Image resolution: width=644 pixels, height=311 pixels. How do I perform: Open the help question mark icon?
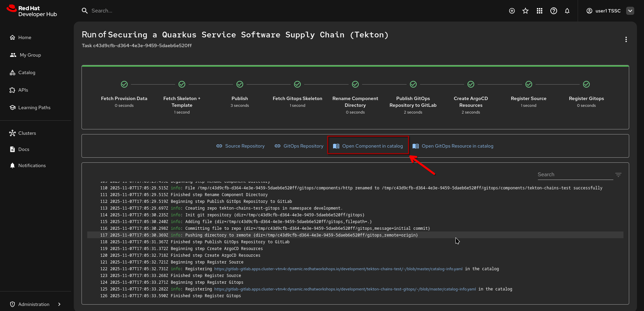click(x=553, y=11)
